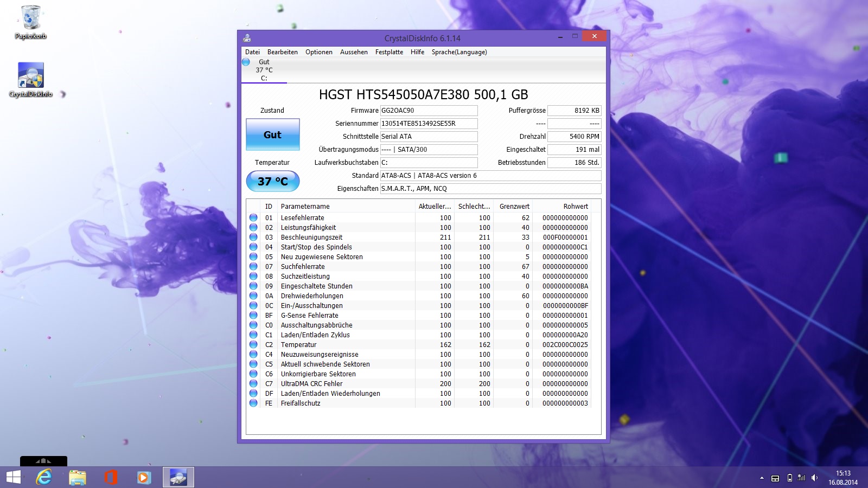Click the status orb for UltraDMA CRC Fehler
Screen dimensions: 868x488
point(253,383)
